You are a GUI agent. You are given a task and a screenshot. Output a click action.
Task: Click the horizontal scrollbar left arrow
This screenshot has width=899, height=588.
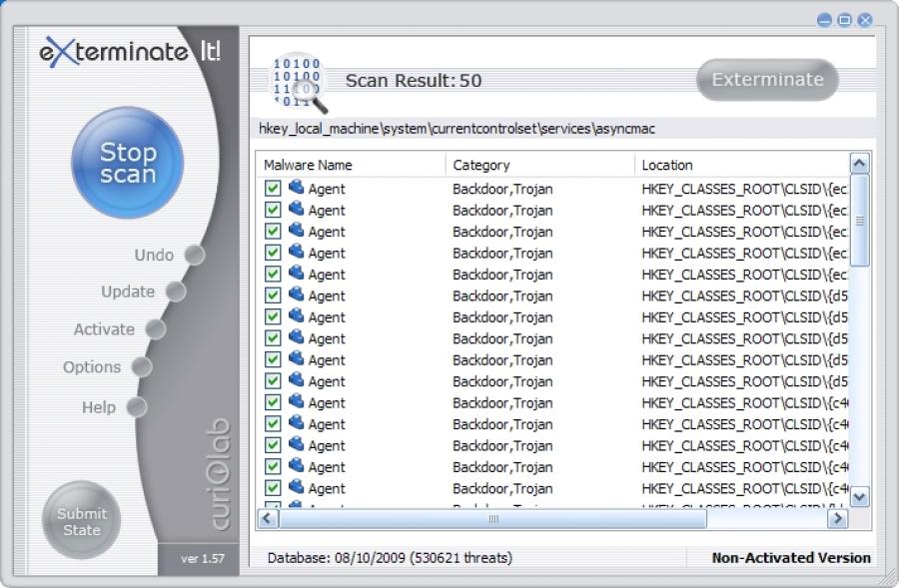(x=267, y=519)
